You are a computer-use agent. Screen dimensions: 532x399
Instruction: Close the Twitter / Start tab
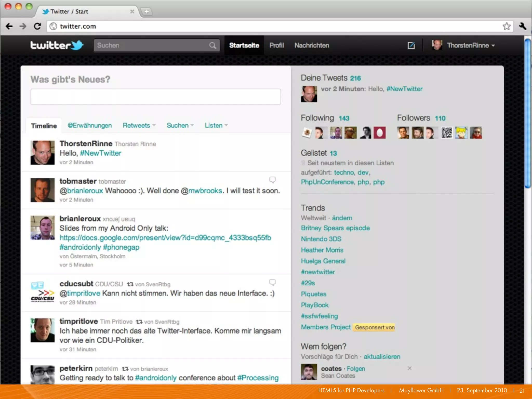pyautogui.click(x=132, y=11)
